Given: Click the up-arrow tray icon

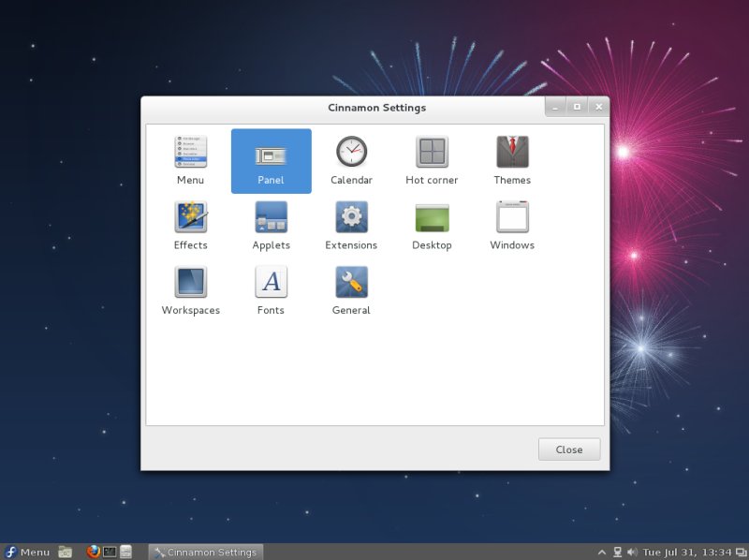Looking at the screenshot, I should tap(602, 553).
